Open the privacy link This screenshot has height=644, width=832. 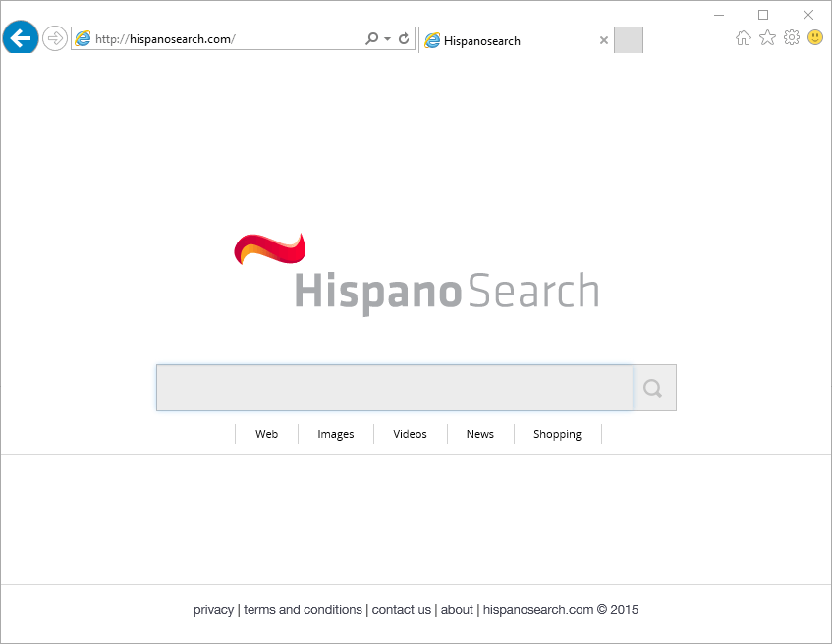tap(213, 610)
